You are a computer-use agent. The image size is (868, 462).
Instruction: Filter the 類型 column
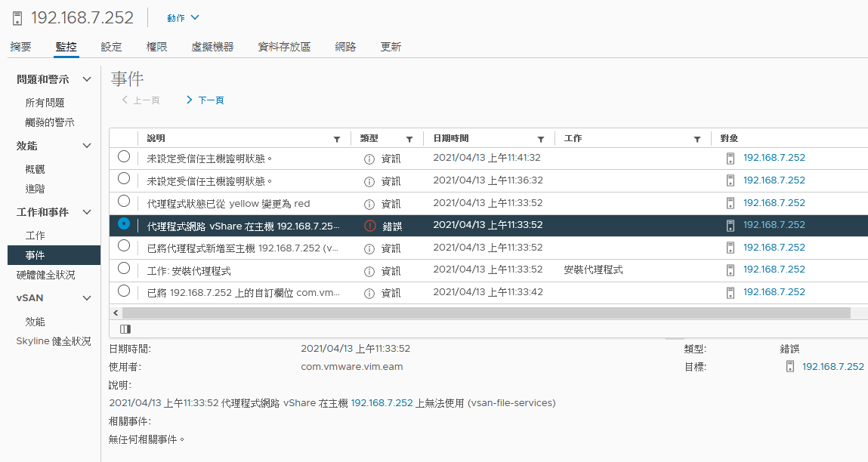click(x=409, y=140)
